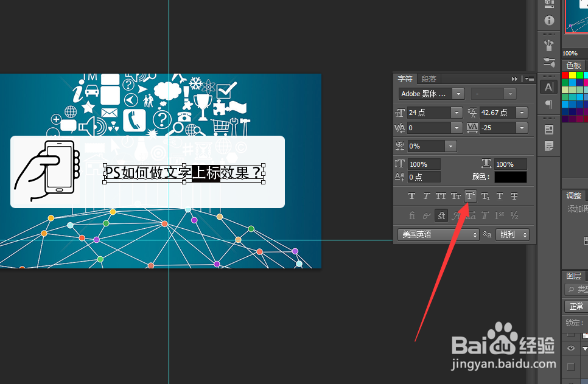Switch to the 色板 panel tab
The height and width of the screenshot is (384, 588).
(575, 65)
